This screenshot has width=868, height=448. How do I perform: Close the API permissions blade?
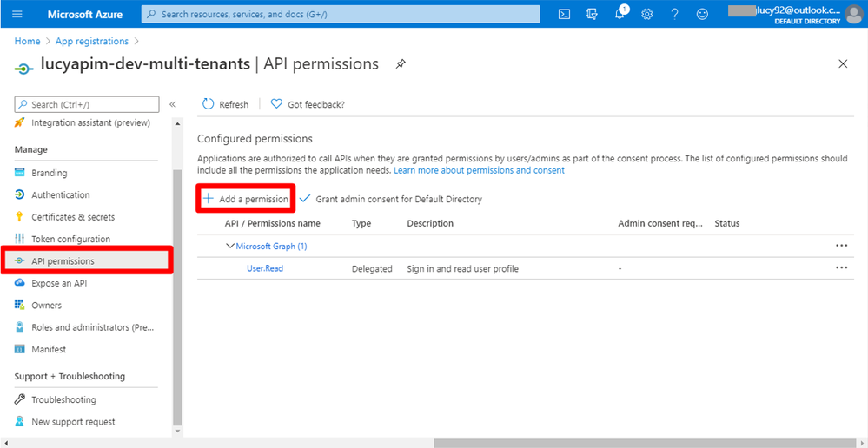(843, 64)
